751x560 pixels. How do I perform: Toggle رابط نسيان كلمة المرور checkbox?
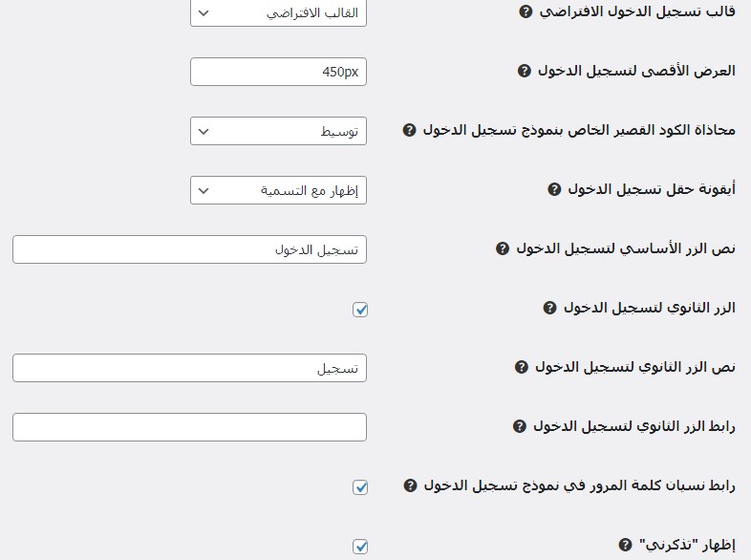360,487
